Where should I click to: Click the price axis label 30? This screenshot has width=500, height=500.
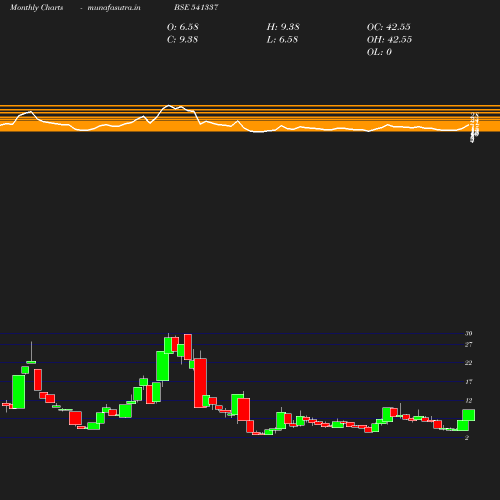(469, 333)
